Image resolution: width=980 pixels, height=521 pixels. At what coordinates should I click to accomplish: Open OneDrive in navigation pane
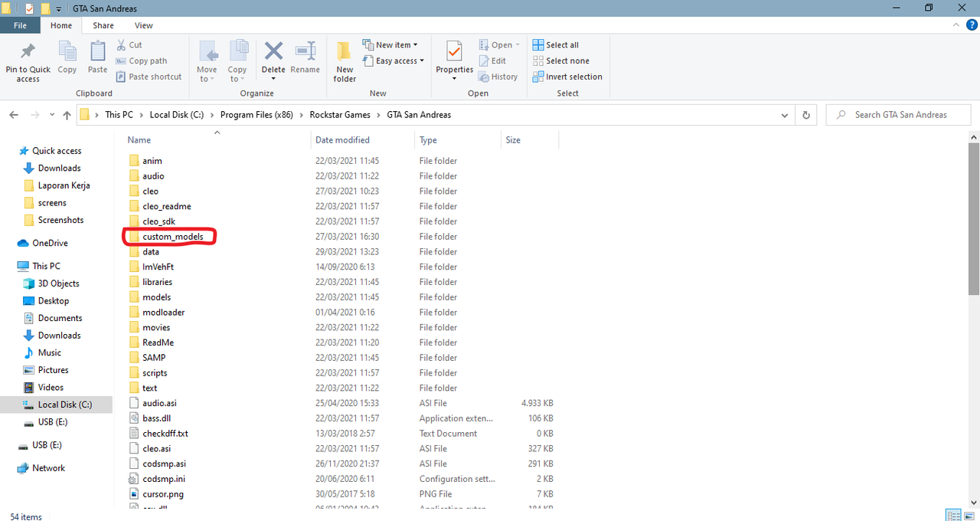pyautogui.click(x=50, y=243)
